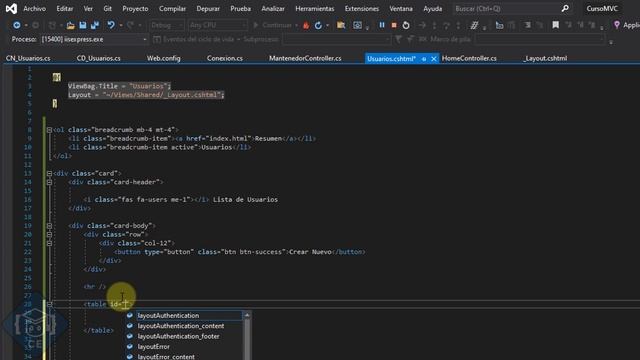Click the Hot Reload flame icon
The width and height of the screenshot is (640, 360).
[306, 25]
